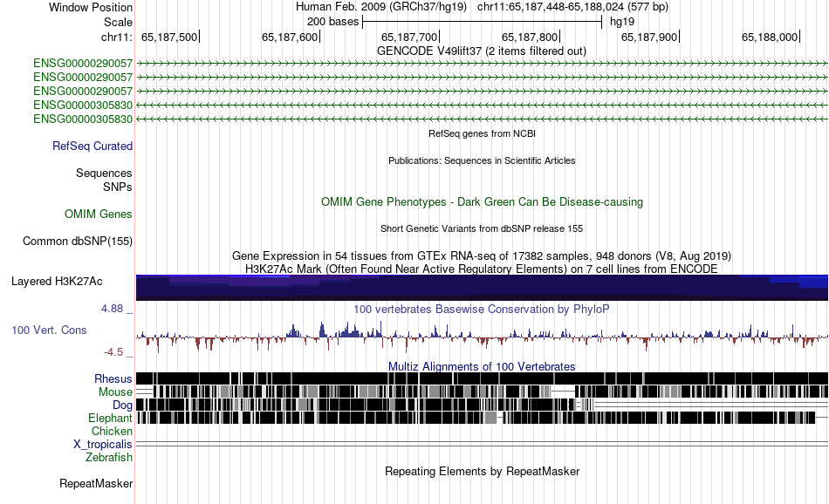829x504 pixels.
Task: Click the H3K27Ac Mark ENCODE title
Action: (482, 269)
